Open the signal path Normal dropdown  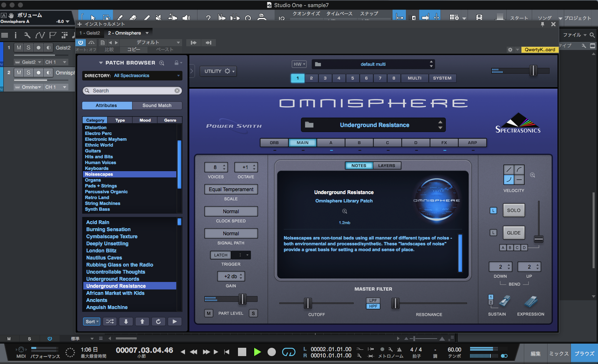click(231, 234)
